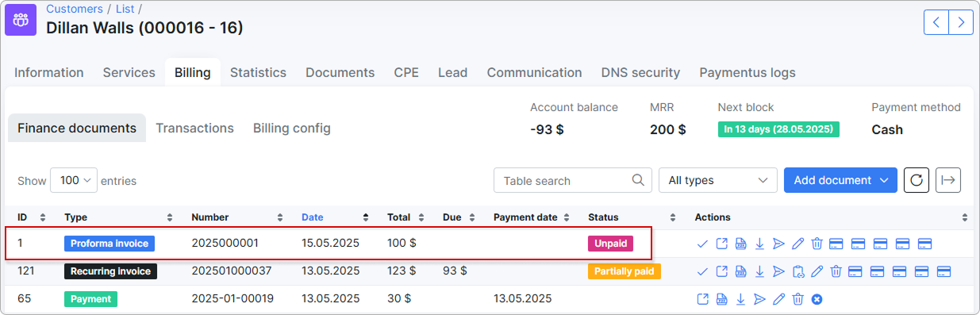Open the Documents tab
This screenshot has height=315, width=980.
click(340, 72)
